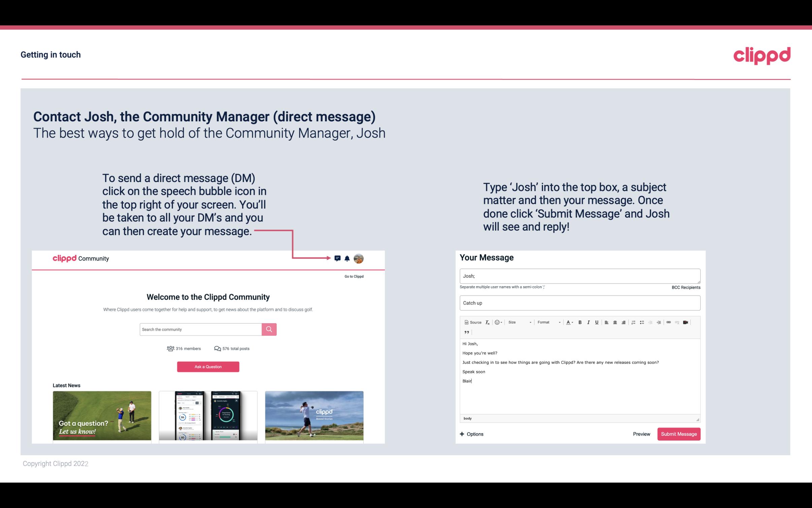This screenshot has height=508, width=812.
Task: Click the speech bubble DM icon
Action: tap(338, 258)
